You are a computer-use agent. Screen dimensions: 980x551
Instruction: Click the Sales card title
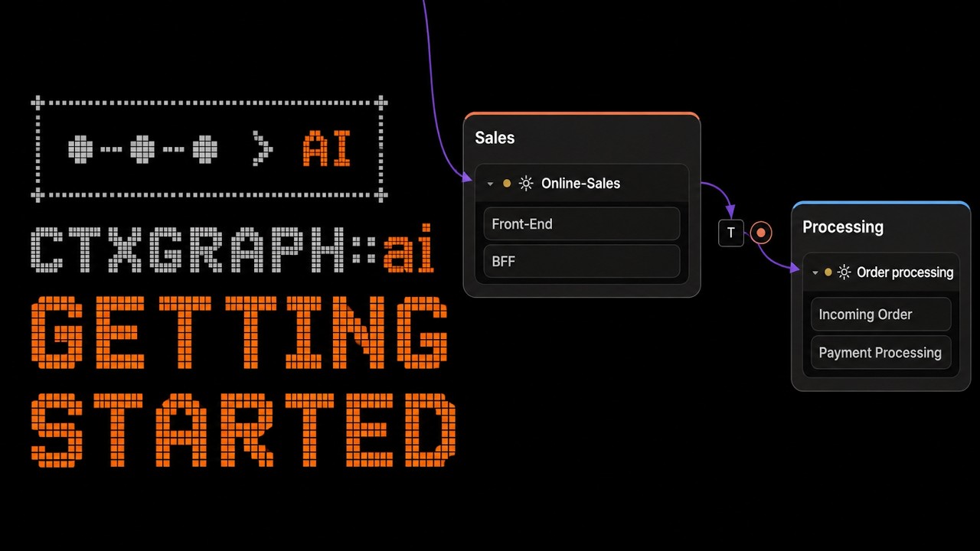point(495,138)
